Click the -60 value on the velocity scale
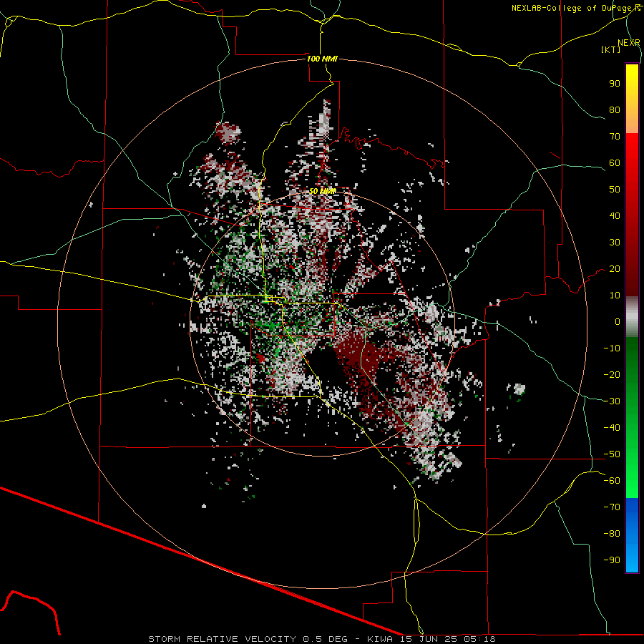Viewport: 644px width, 644px height. pos(612,481)
